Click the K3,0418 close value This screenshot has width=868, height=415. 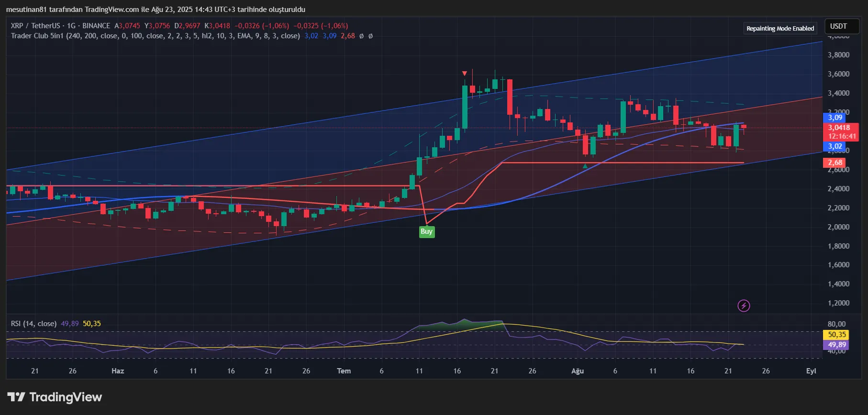(x=217, y=26)
